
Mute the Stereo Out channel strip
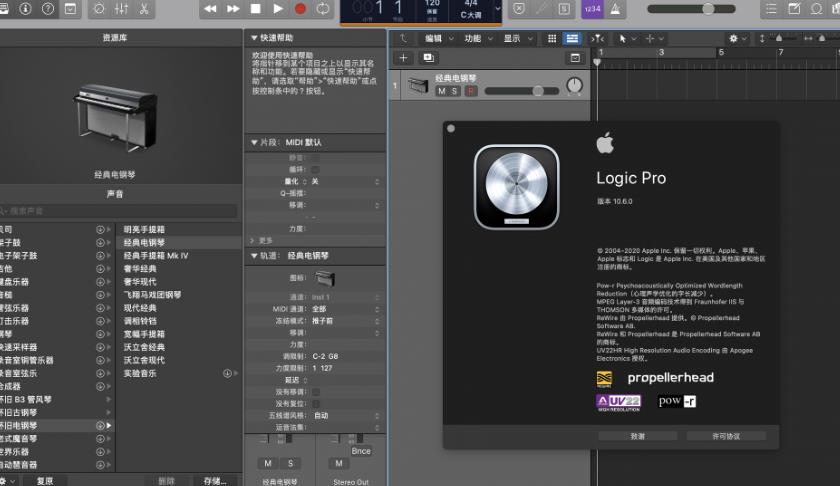(x=339, y=463)
